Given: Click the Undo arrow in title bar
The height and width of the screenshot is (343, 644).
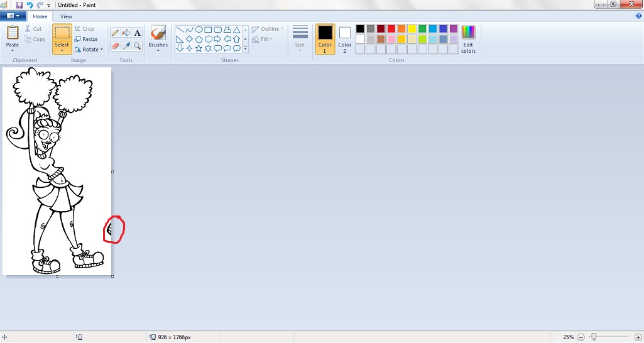Looking at the screenshot, I should click(x=30, y=6).
